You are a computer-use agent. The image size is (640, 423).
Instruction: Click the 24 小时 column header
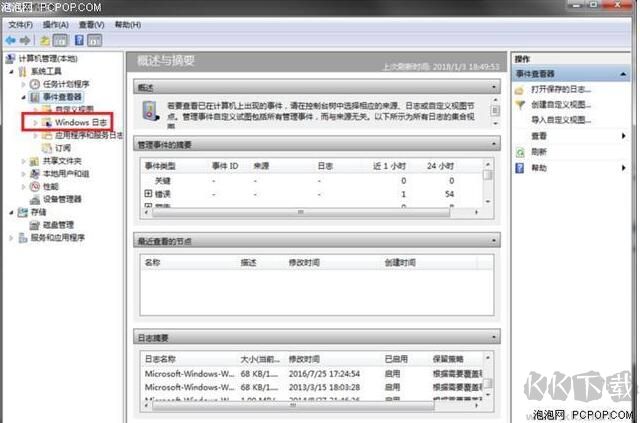[x=440, y=166]
